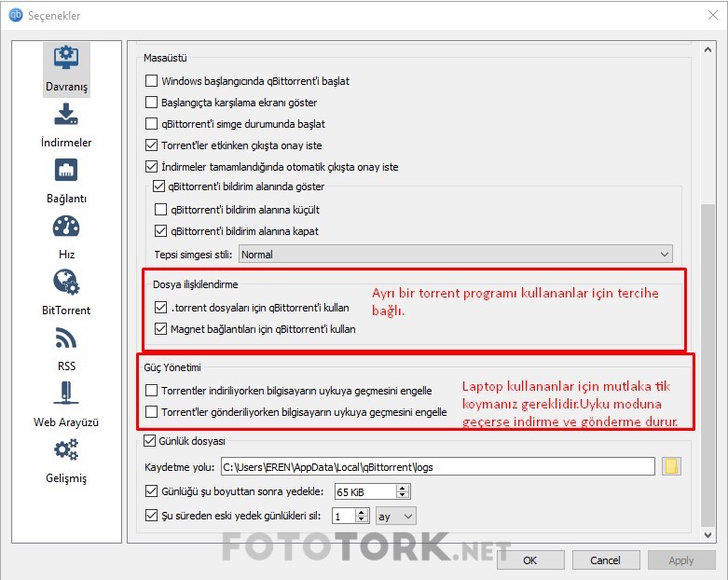The image size is (728, 580).
Task: Open the Tepsi simgesi stili dropdown
Action: [x=456, y=254]
